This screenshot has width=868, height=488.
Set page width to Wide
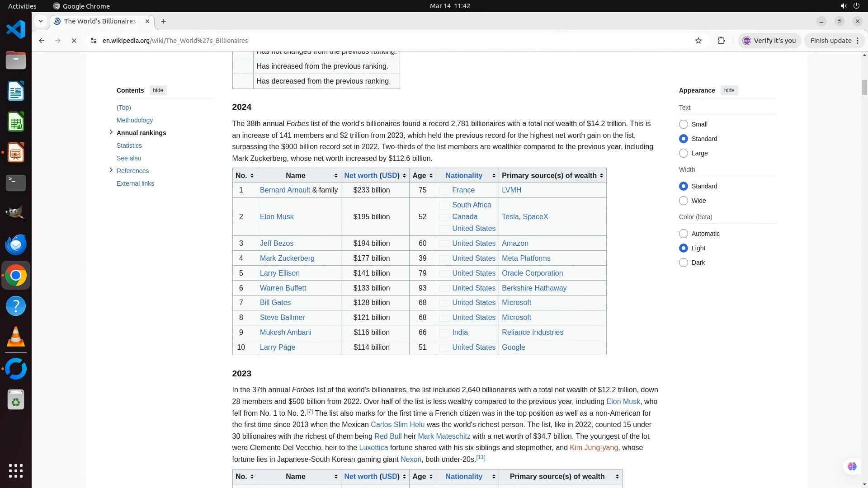684,201
